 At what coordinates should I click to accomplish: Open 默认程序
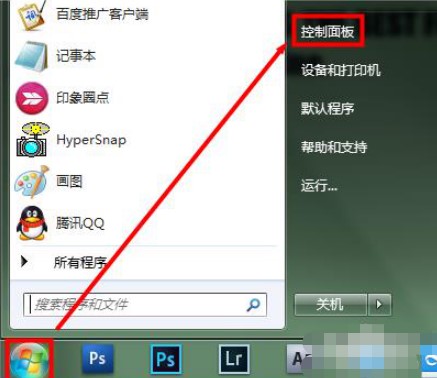click(x=327, y=108)
